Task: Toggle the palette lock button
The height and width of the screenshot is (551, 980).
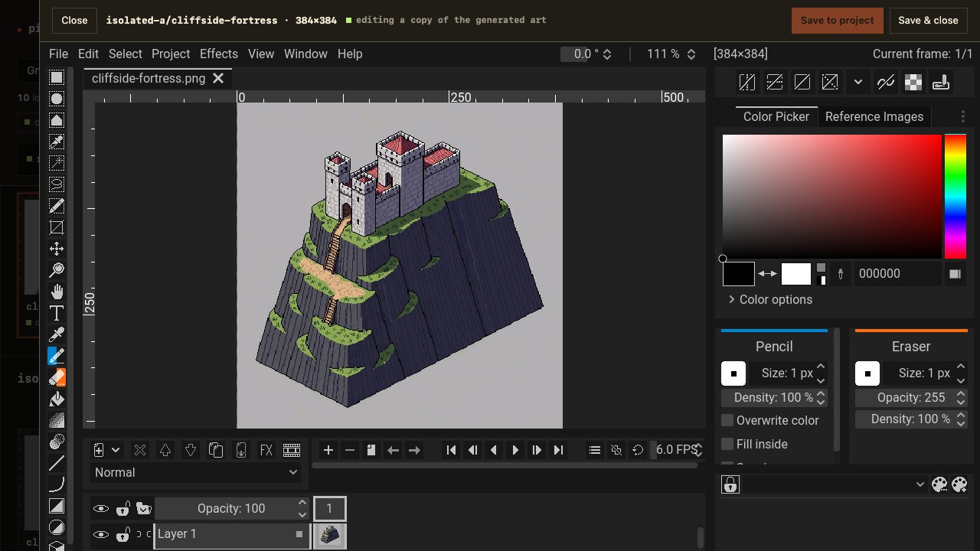Action: click(730, 484)
